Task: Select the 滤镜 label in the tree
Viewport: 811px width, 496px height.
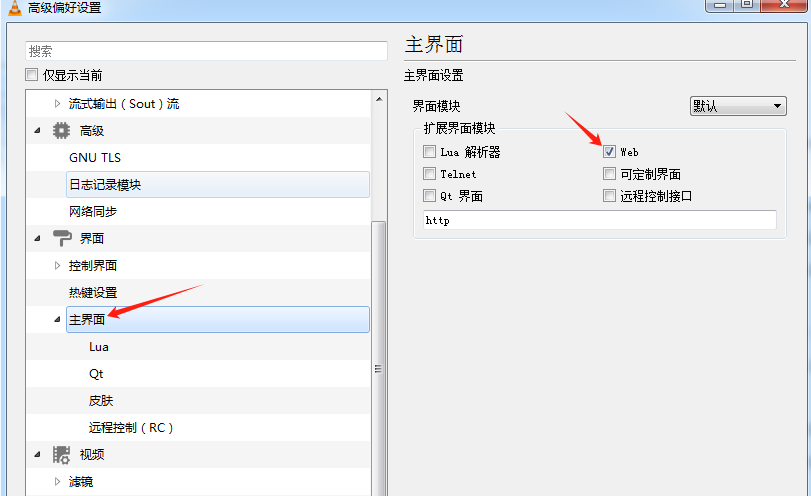Action: pos(81,482)
